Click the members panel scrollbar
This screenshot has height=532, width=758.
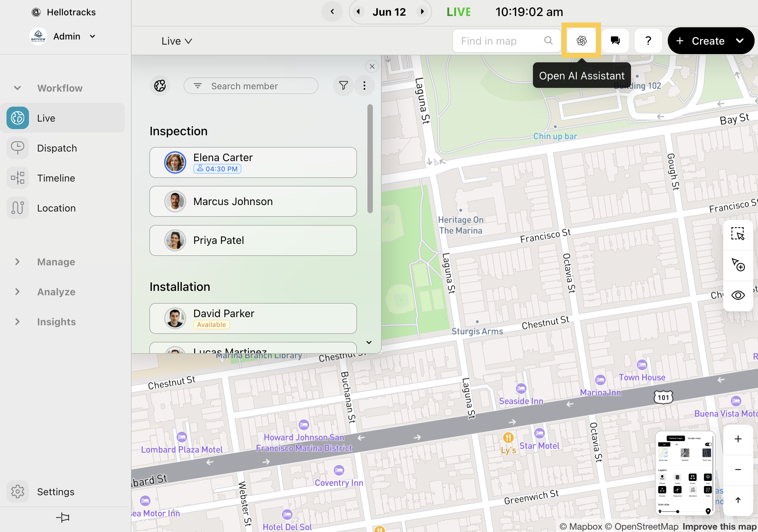click(x=370, y=159)
